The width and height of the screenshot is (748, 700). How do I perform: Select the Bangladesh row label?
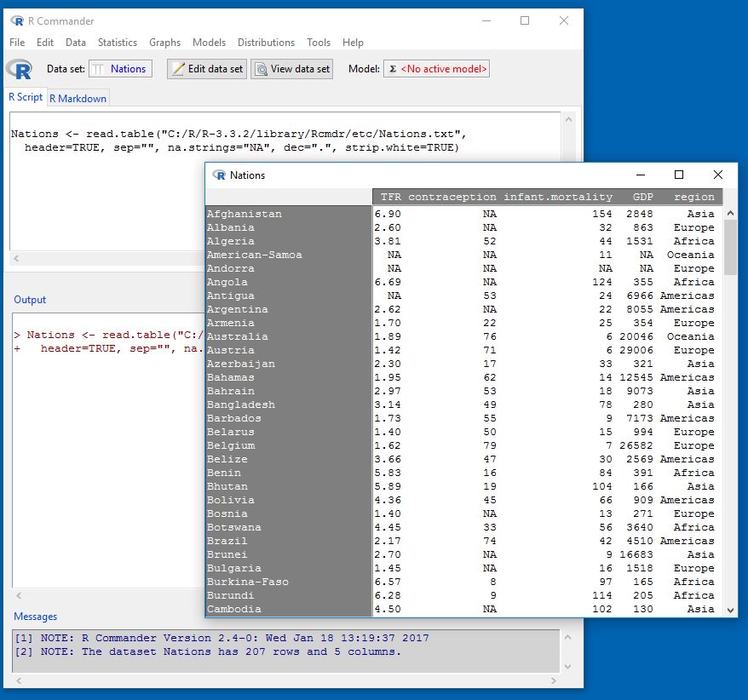(241, 405)
